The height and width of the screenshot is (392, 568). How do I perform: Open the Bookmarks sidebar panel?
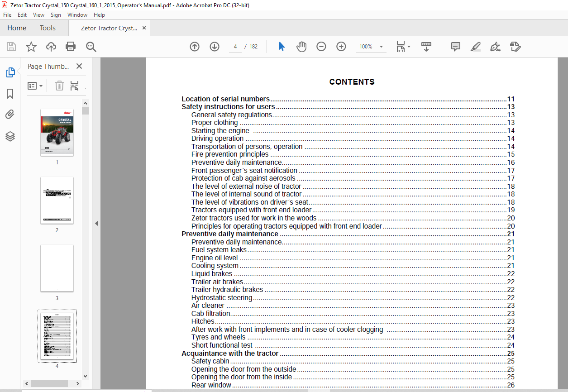(x=10, y=94)
